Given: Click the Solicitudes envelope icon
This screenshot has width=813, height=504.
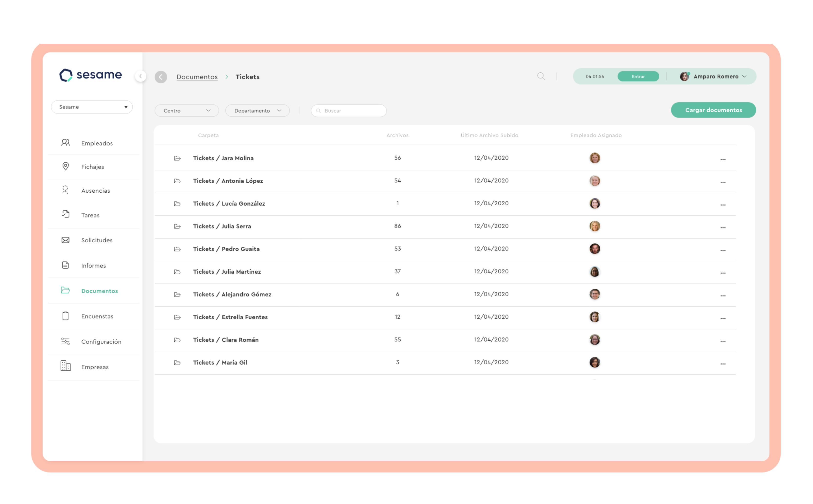Looking at the screenshot, I should click(66, 240).
